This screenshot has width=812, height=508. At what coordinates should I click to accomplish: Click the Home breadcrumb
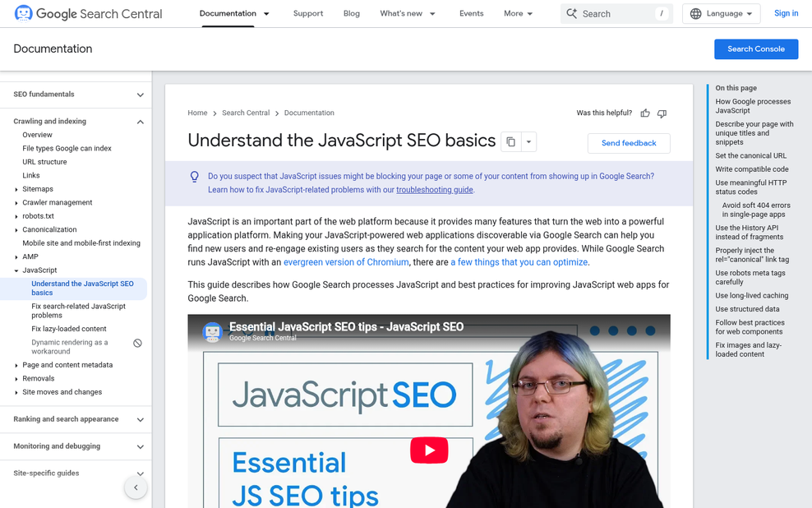tap(197, 113)
